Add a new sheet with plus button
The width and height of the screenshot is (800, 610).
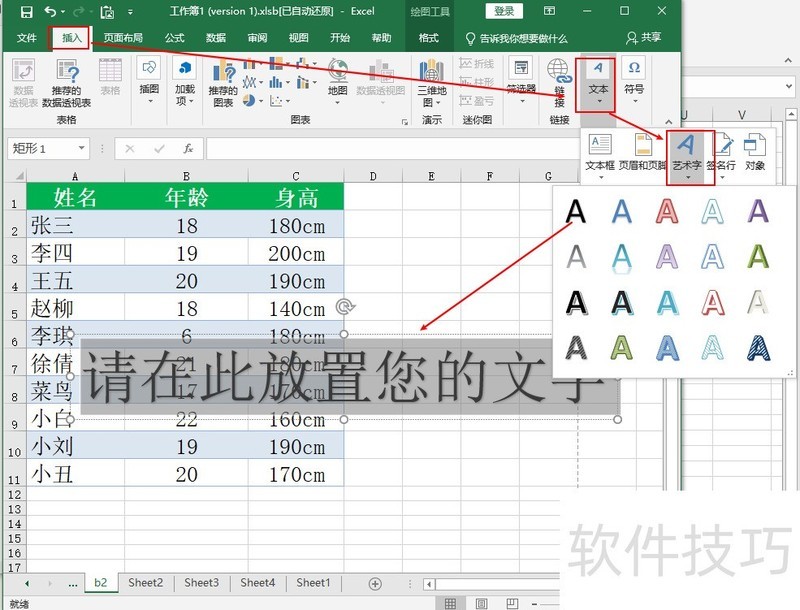pos(375,583)
